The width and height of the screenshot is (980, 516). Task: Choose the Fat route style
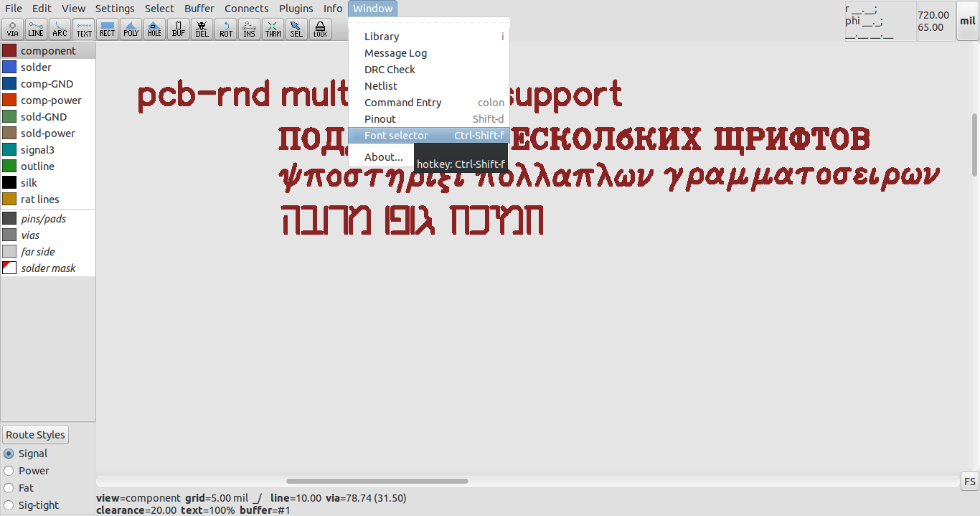[19, 488]
